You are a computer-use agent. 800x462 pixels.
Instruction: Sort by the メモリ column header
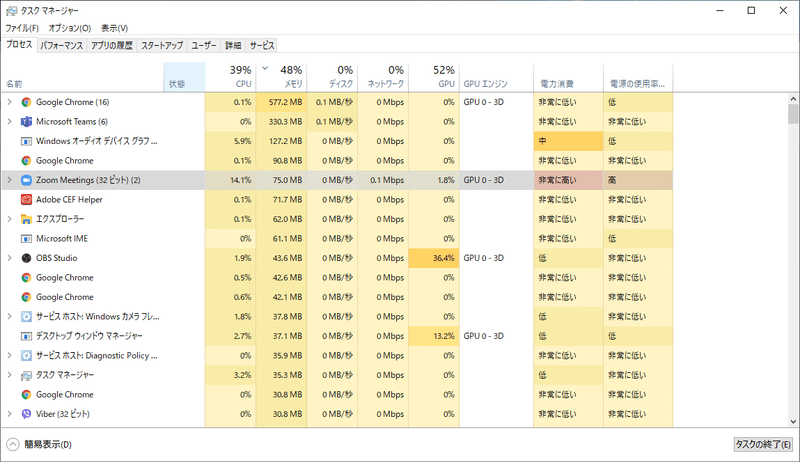pos(281,76)
